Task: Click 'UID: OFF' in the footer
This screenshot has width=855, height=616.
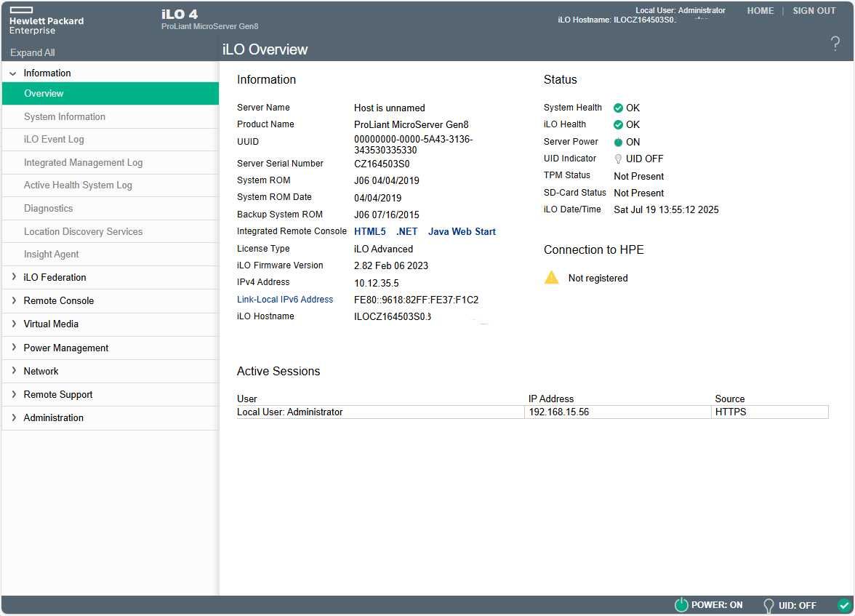Action: [x=797, y=606]
